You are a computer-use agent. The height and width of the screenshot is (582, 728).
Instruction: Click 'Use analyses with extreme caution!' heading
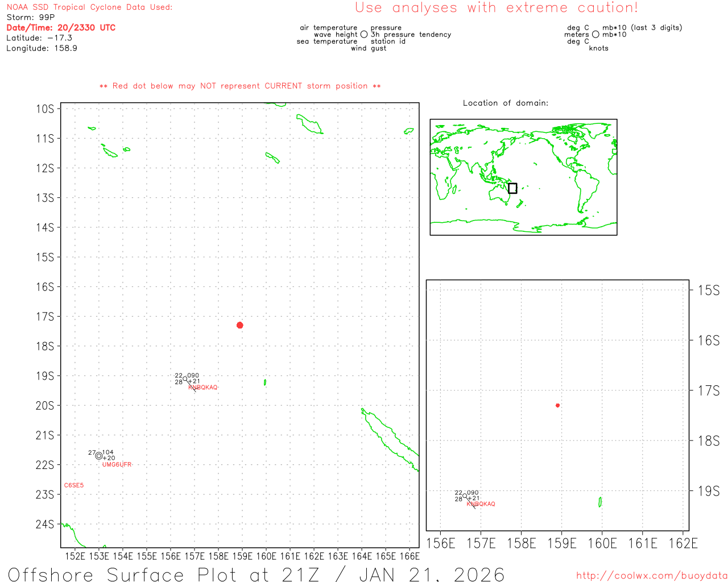point(497,8)
